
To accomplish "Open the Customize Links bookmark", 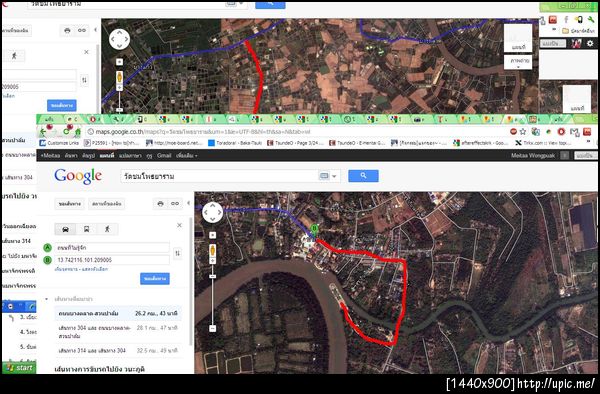I will [59, 143].
